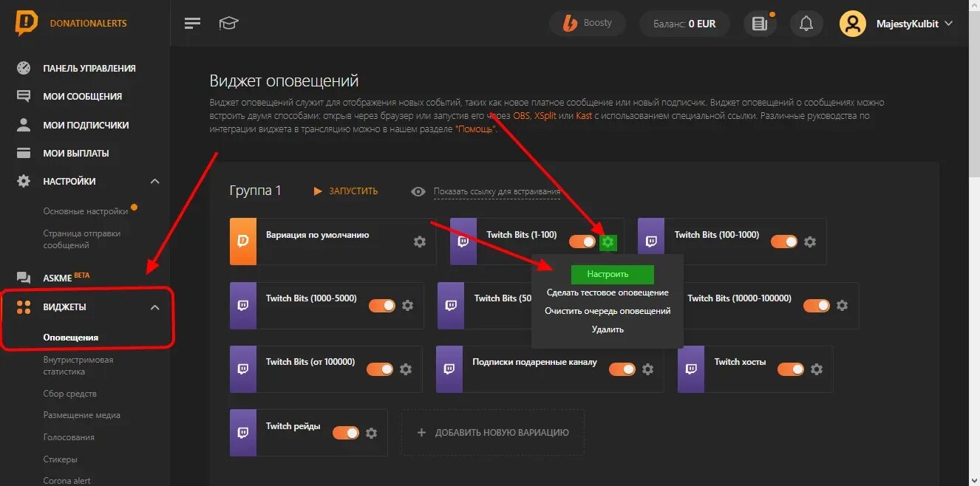Click Запустить to launch Группа 1
The width and height of the screenshot is (980, 486).
click(x=346, y=191)
